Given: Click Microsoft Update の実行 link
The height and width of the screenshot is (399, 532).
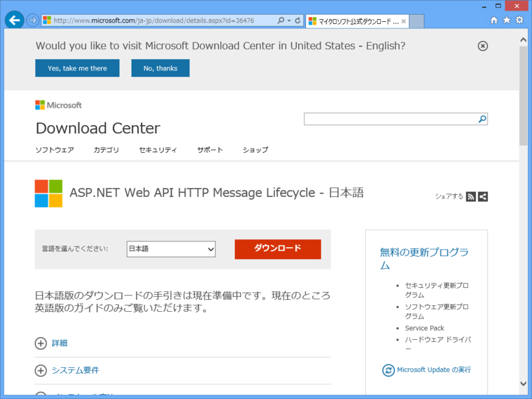Looking at the screenshot, I should (434, 370).
